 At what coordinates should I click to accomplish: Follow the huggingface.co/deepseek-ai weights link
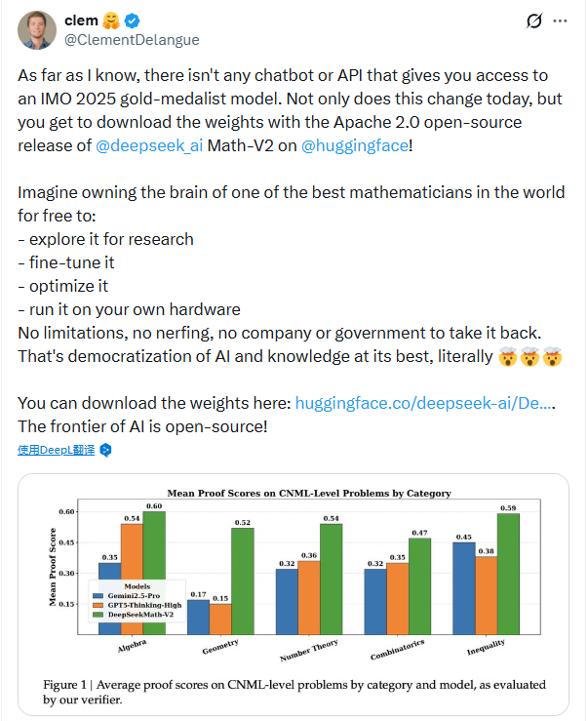pyautogui.click(x=422, y=403)
